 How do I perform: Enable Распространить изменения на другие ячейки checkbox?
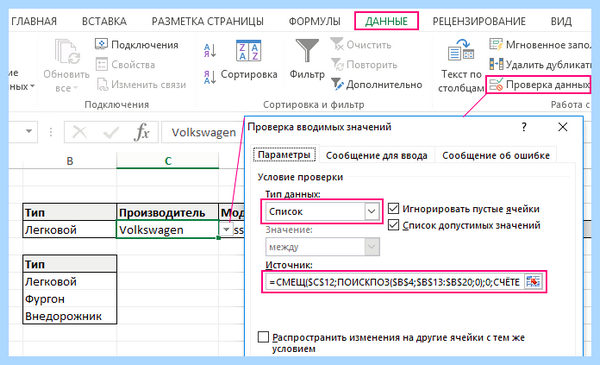(x=263, y=337)
